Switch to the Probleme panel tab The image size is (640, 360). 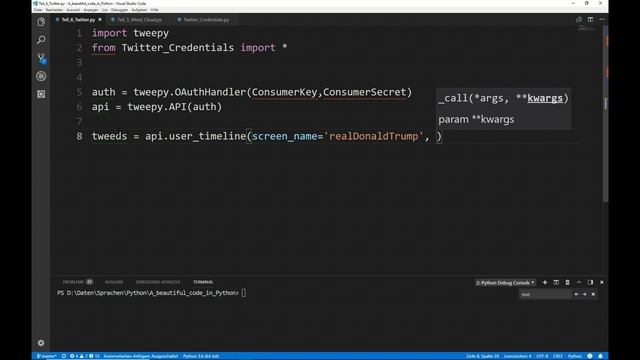[x=78, y=282]
